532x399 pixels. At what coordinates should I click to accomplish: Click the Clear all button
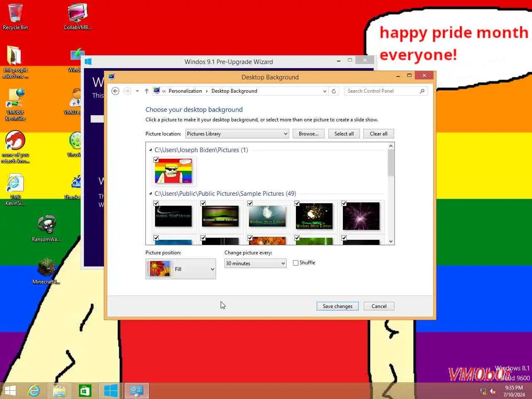tap(379, 134)
